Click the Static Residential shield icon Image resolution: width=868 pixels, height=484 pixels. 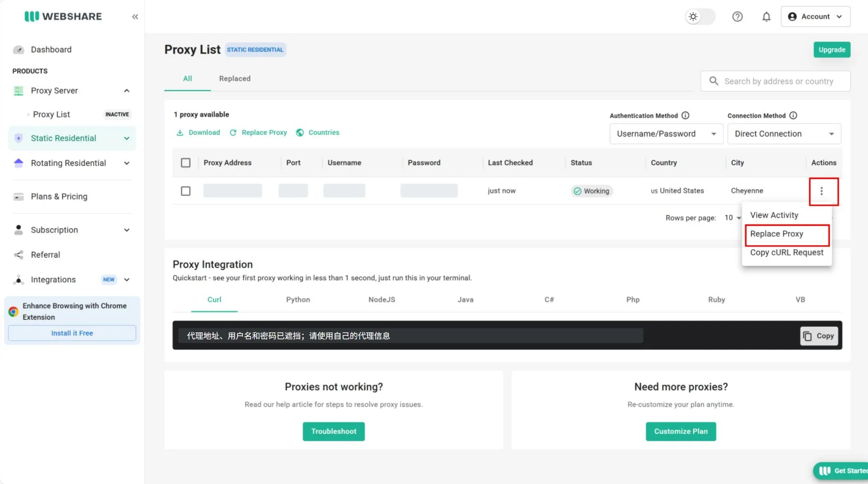point(18,138)
